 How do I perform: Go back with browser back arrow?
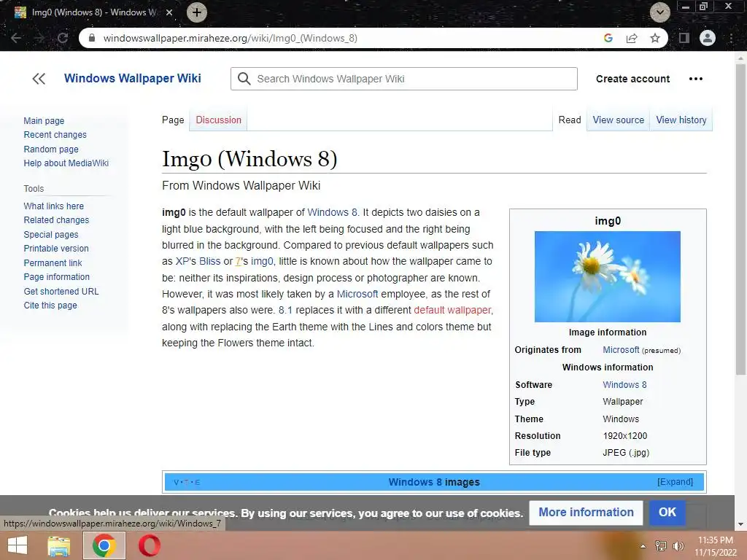tap(16, 38)
